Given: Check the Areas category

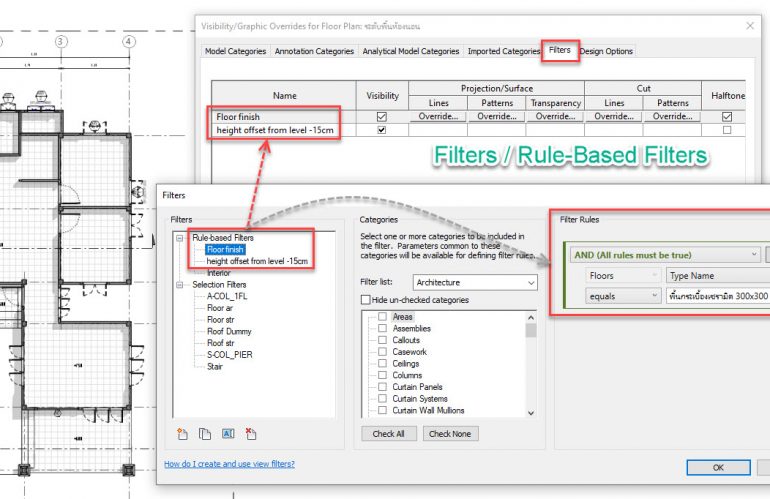Looking at the screenshot, I should tap(382, 317).
